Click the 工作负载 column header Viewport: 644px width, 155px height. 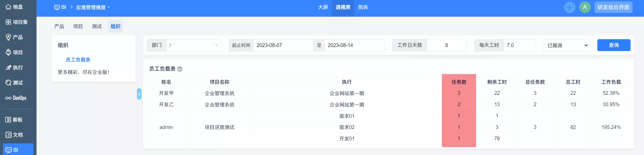pos(611,82)
